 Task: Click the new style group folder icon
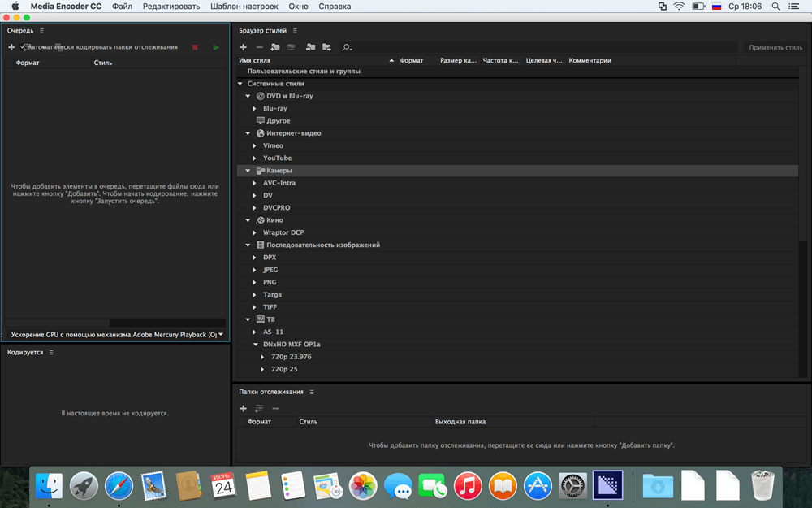click(x=275, y=47)
